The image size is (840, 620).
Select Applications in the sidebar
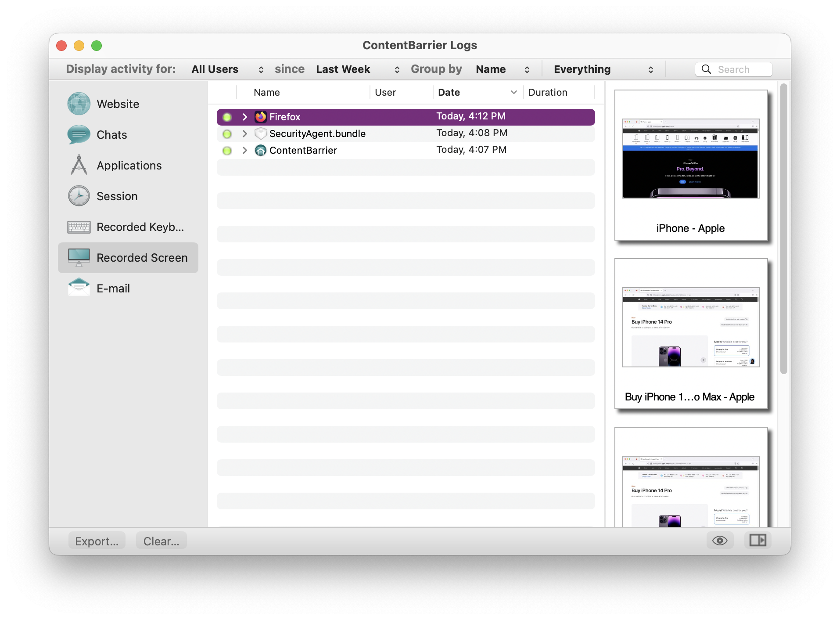(x=128, y=166)
